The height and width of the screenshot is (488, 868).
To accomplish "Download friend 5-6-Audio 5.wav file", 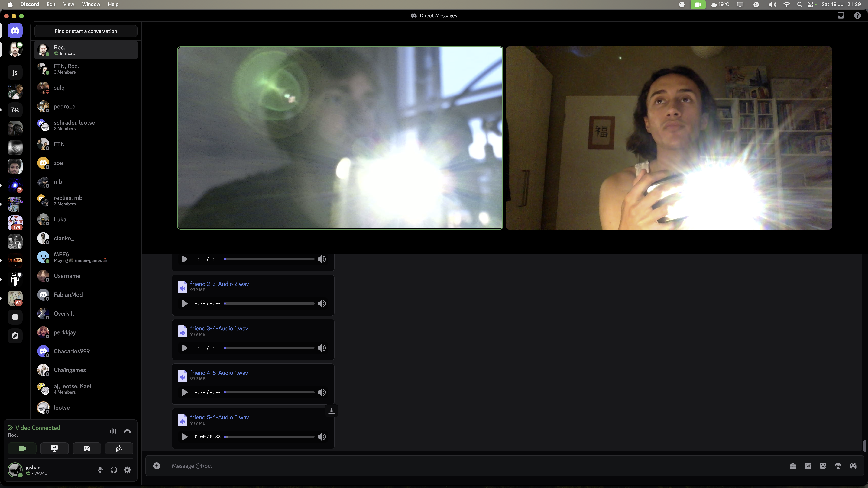I will pyautogui.click(x=332, y=411).
